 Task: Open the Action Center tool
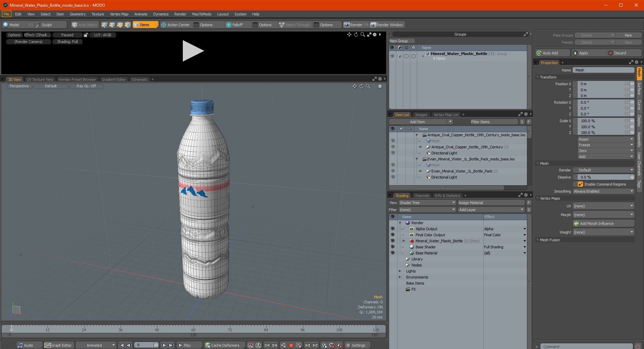(175, 25)
